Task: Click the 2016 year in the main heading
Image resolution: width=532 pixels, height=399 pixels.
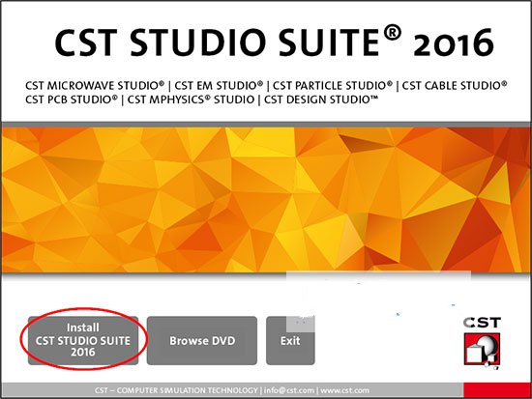Action: [454, 43]
